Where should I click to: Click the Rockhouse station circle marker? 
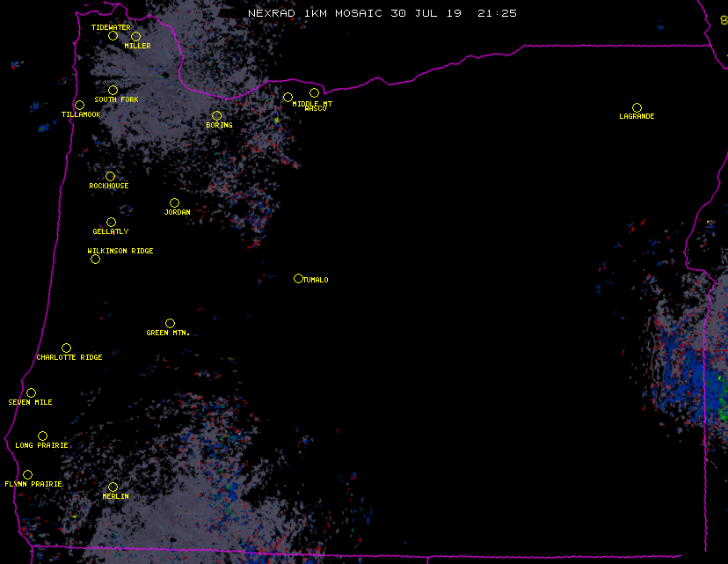(110, 177)
